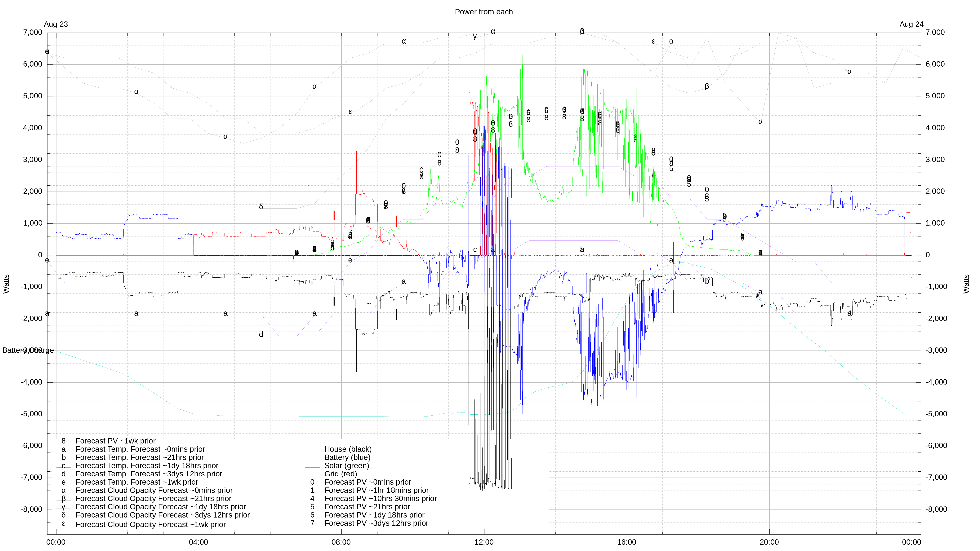980x551 pixels.
Task: Click the 'c' marker at 12:00 zero line
Action: point(475,250)
